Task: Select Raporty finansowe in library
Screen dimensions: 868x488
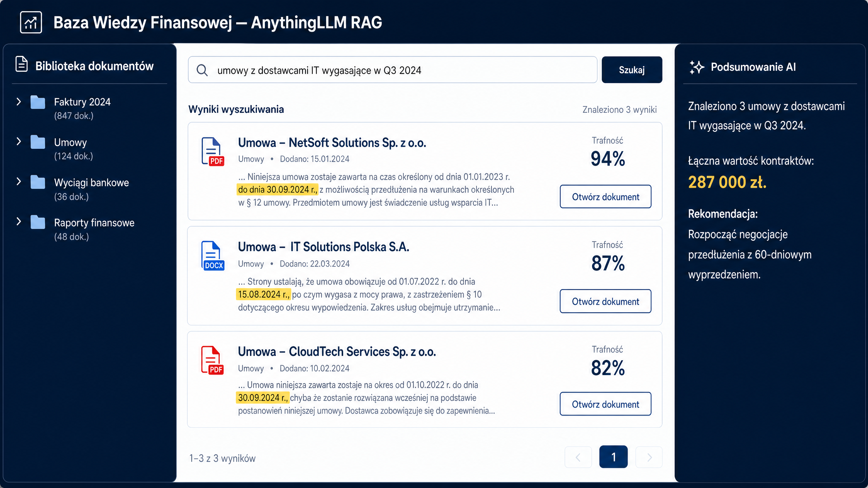Action: click(x=94, y=223)
